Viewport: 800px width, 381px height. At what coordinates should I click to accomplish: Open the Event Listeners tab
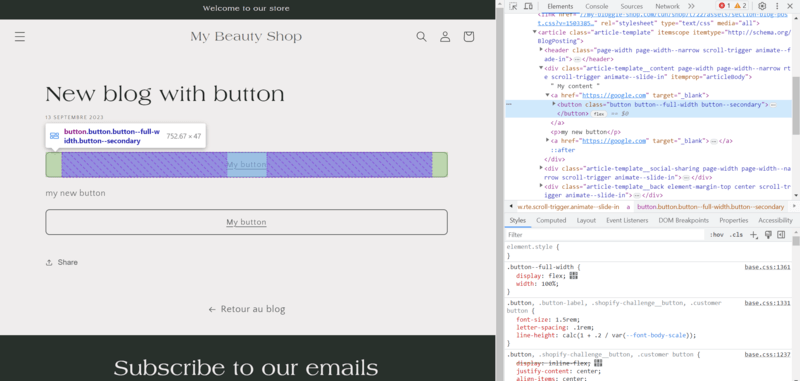[x=627, y=220]
